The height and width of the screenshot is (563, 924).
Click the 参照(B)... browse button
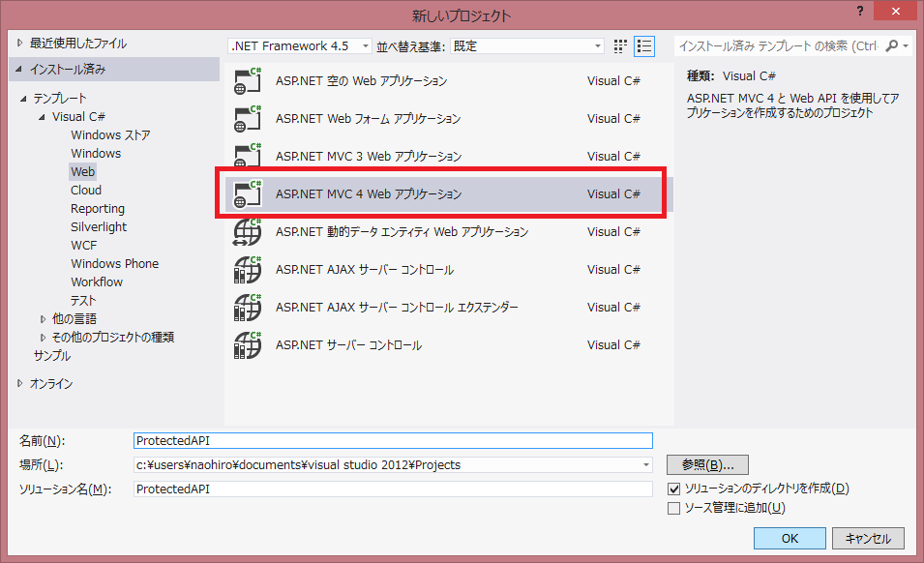707,464
